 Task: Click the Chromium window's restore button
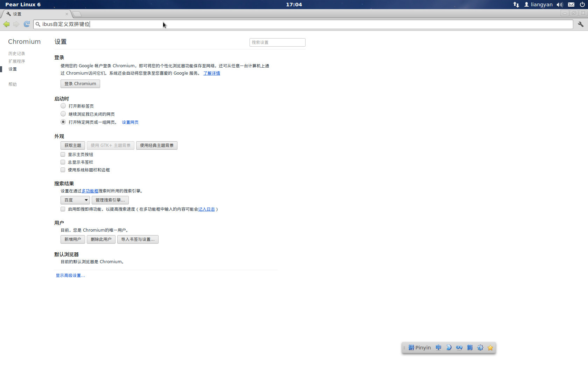574,13
